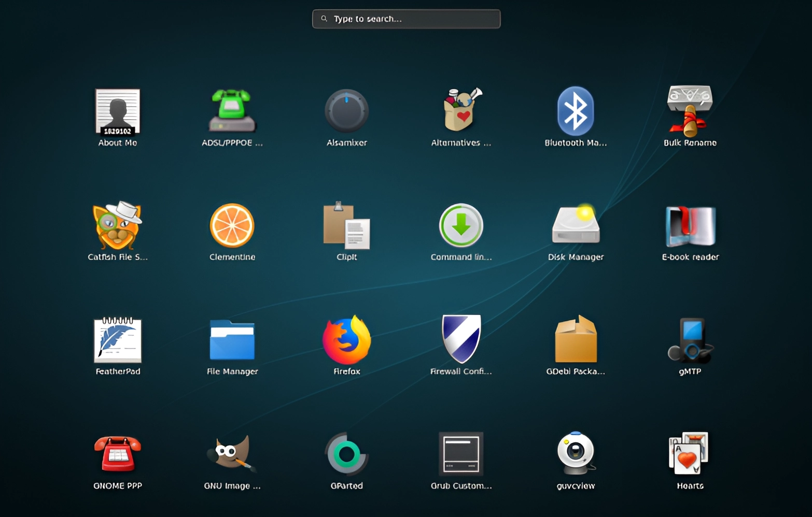Screen dimensions: 812x517
Task: Launch GNU Image Manipulation Program
Action: pos(232,454)
